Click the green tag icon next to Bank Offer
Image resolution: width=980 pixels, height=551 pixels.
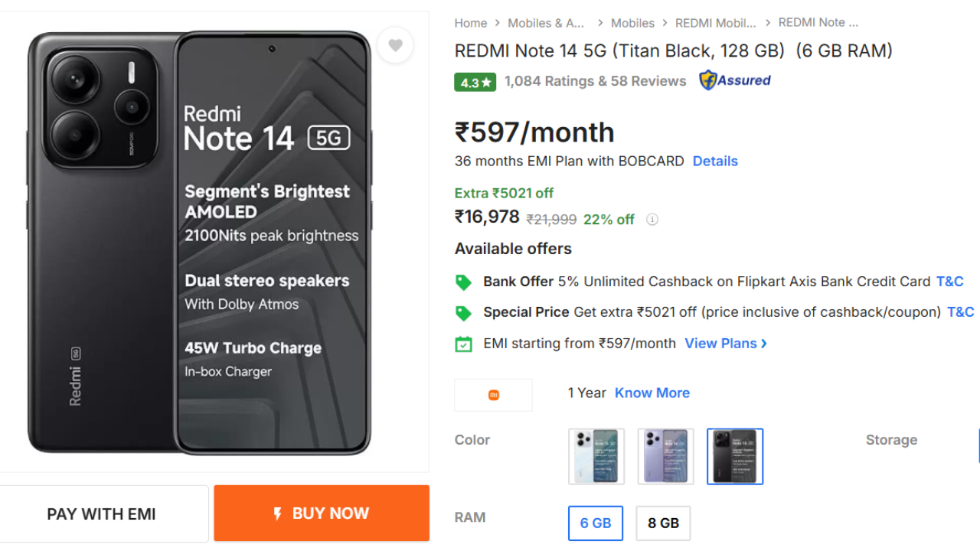point(463,282)
